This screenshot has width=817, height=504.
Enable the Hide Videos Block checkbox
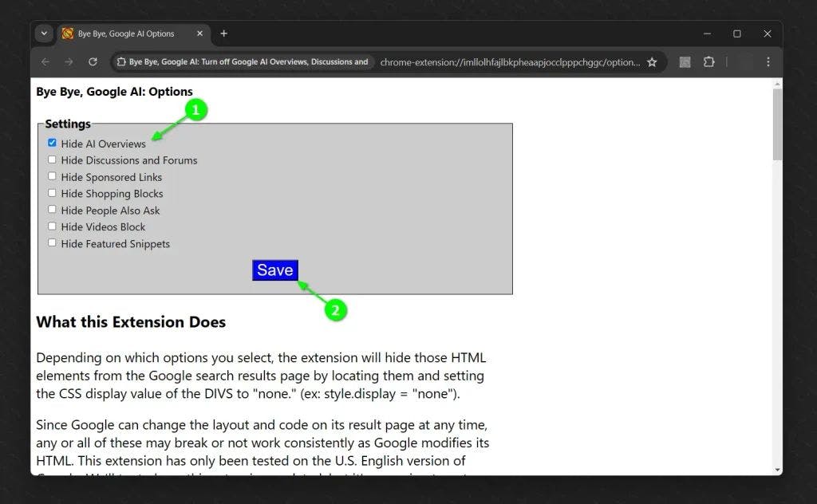pos(52,226)
